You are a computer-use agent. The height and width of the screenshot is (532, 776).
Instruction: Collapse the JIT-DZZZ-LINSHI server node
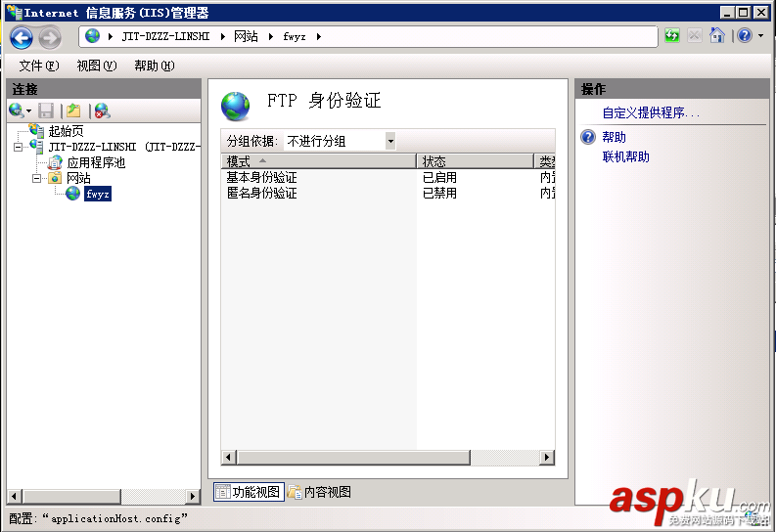(x=18, y=148)
